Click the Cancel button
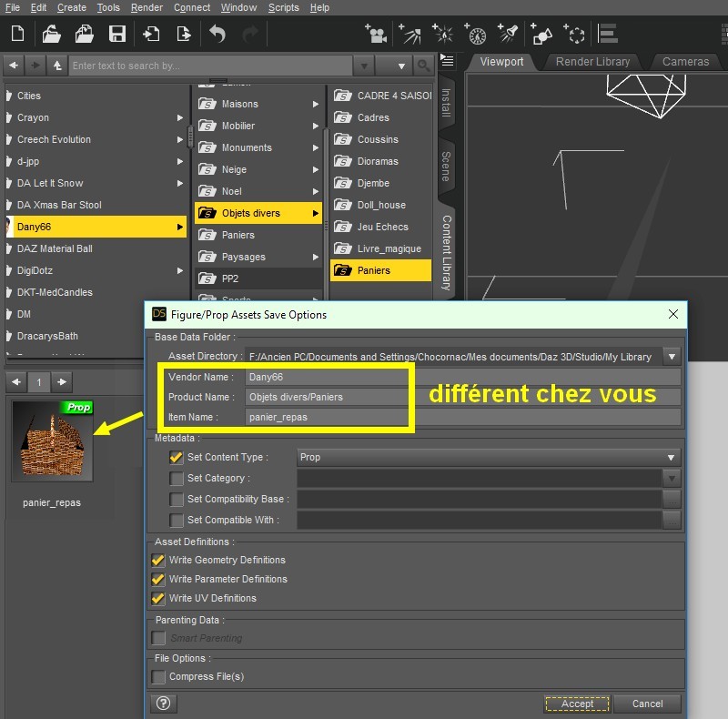This screenshot has width=728, height=719. click(647, 704)
